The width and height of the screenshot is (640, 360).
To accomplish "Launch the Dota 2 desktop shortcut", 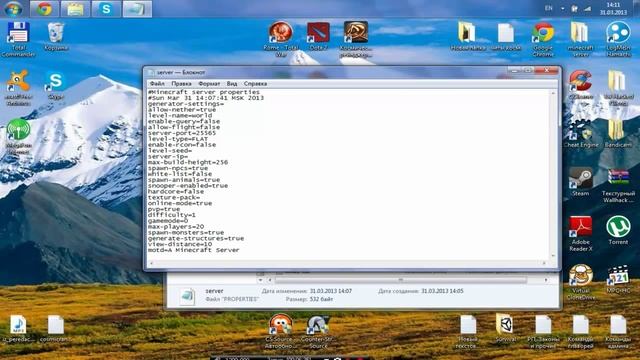I will coord(318,37).
